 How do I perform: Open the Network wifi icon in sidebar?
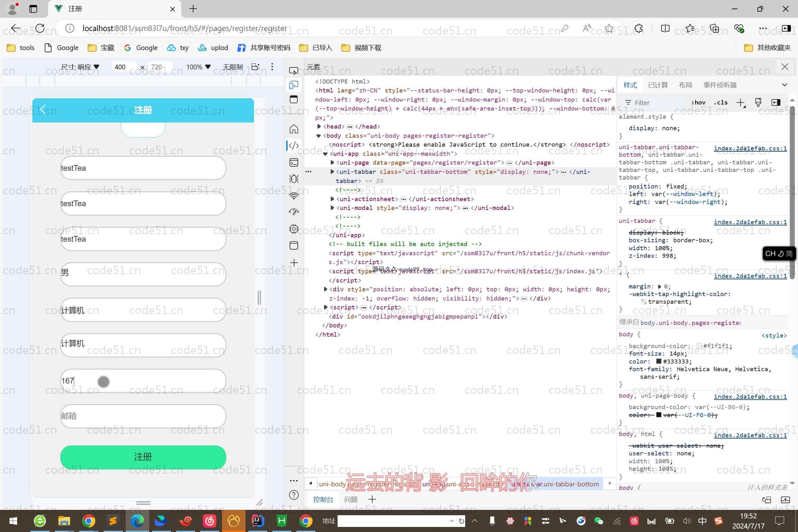(x=294, y=196)
